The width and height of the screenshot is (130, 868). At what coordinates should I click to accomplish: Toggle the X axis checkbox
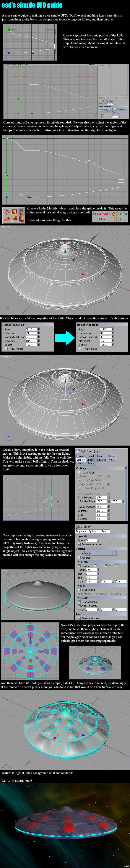(x=95, y=566)
